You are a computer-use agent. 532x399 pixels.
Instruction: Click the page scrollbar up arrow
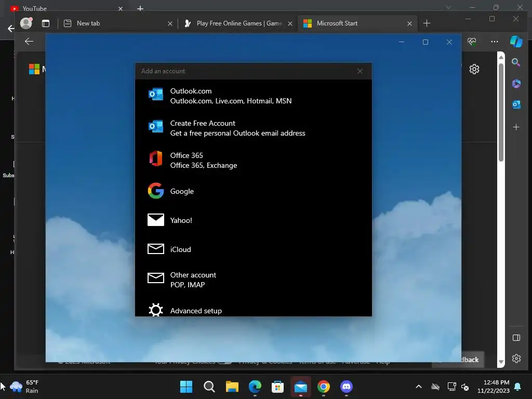(501, 57)
